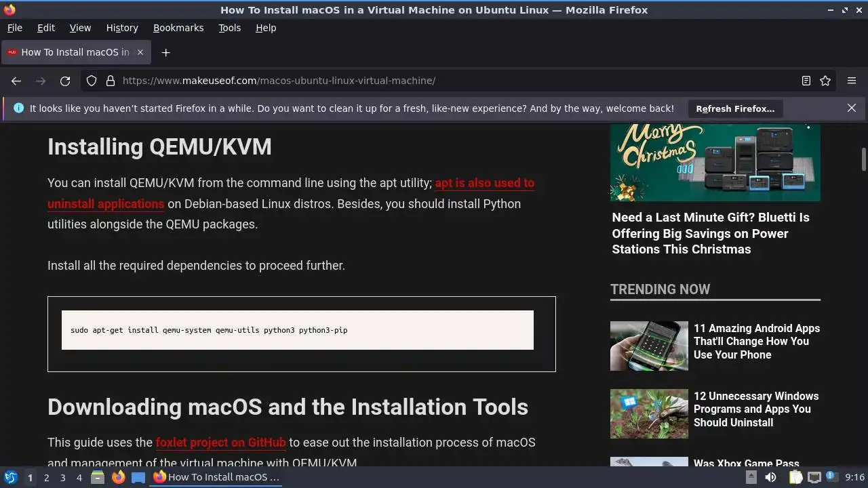
Task: Click the TRENDING NOW heading
Action: 660,289
